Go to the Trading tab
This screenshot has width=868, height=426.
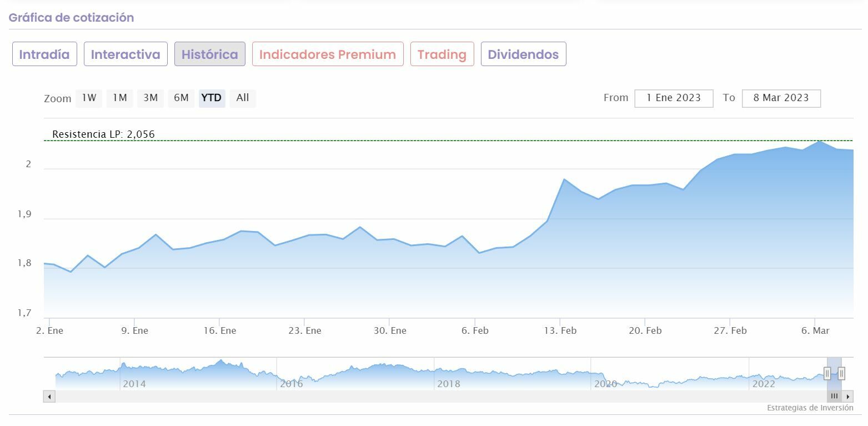[x=442, y=54]
